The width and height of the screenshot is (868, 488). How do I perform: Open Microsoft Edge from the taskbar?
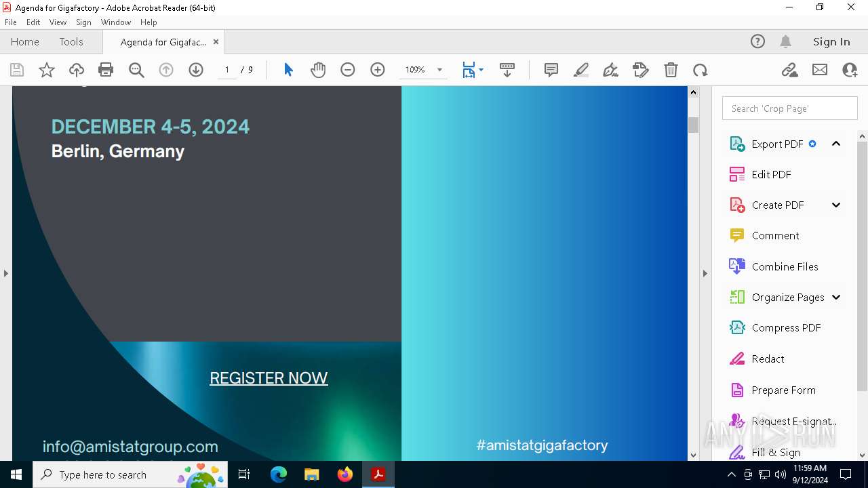pos(279,474)
